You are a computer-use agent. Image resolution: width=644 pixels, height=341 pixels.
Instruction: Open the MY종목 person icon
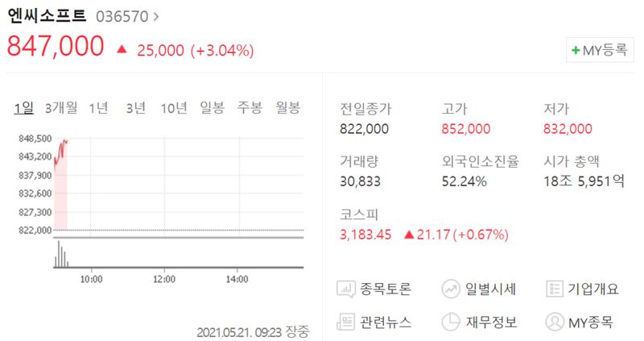[554, 322]
